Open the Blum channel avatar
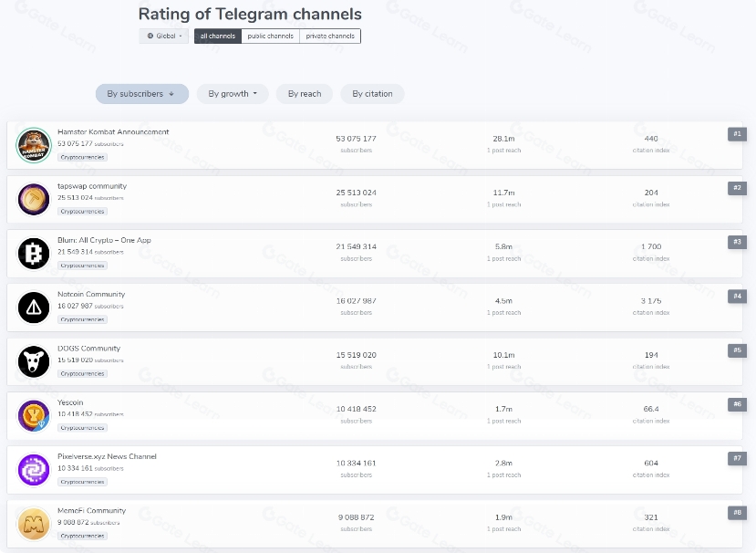This screenshot has height=553, width=756. [x=34, y=254]
